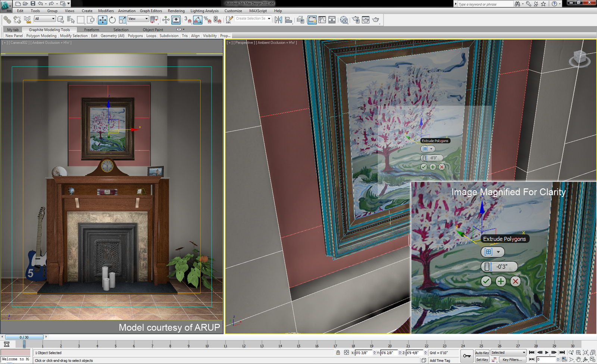This screenshot has height=364, width=597.
Task: Toggle Angle Snap
Action: point(198,19)
